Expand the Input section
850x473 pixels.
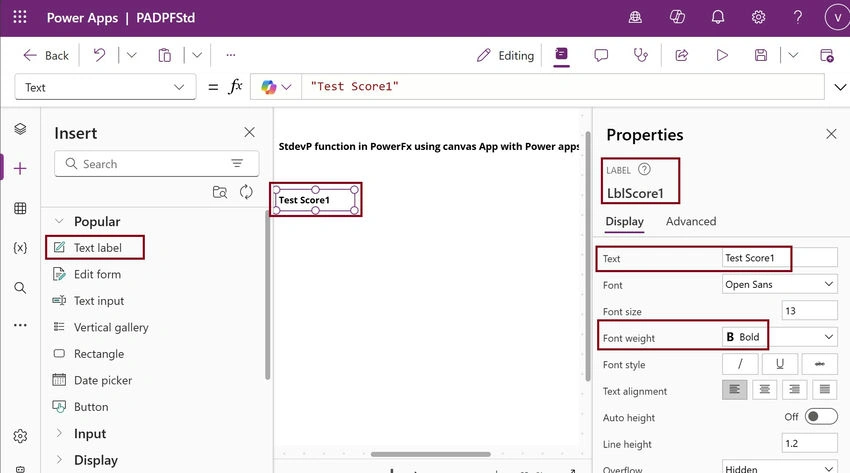60,433
